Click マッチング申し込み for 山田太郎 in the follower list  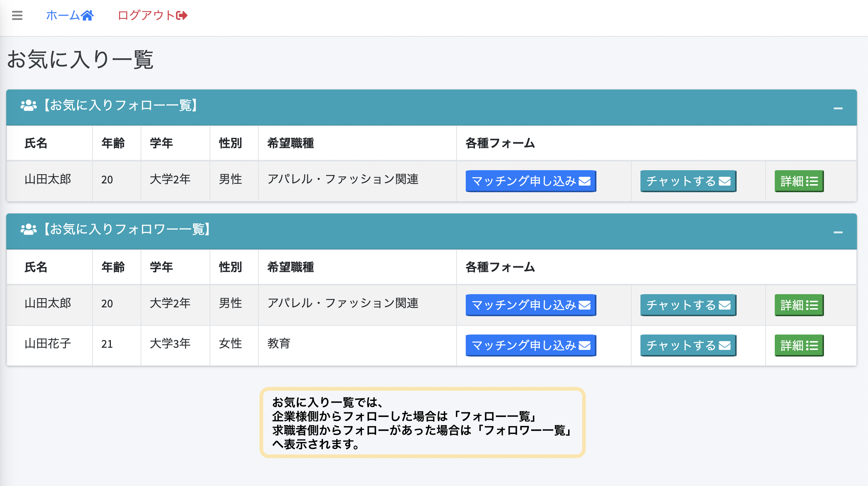(x=530, y=305)
